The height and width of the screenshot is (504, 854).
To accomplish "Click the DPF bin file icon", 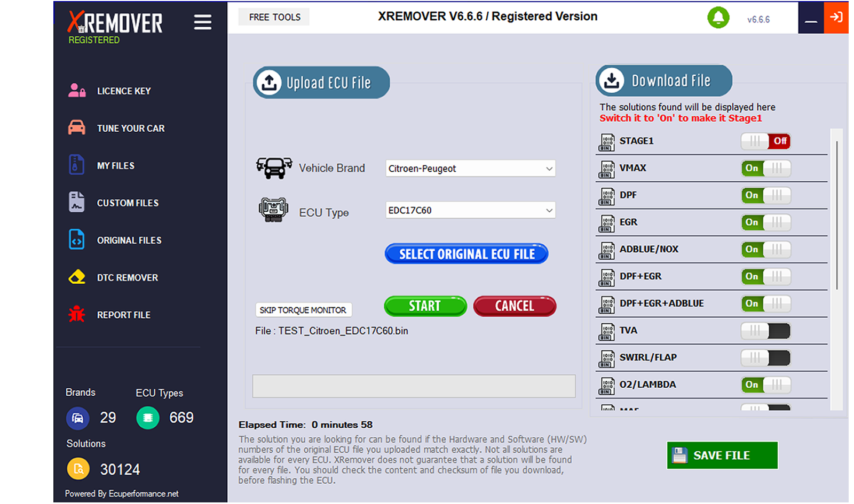I will (606, 196).
